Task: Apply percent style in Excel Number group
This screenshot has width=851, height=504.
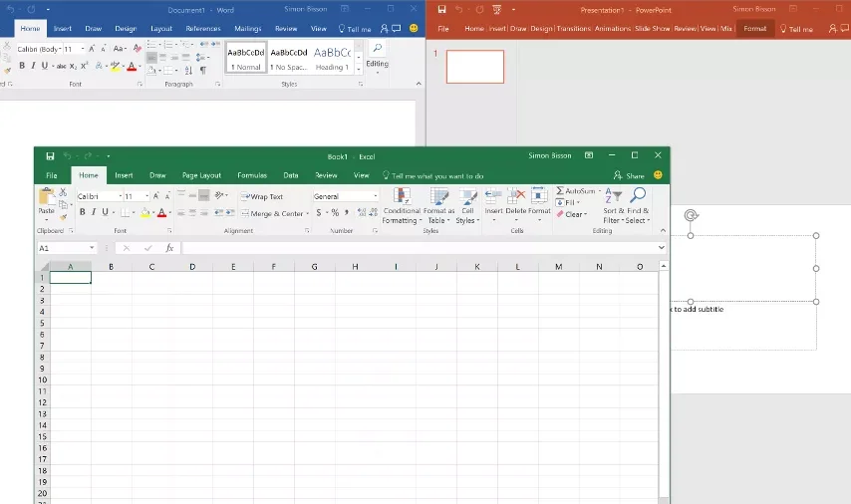Action: point(335,213)
